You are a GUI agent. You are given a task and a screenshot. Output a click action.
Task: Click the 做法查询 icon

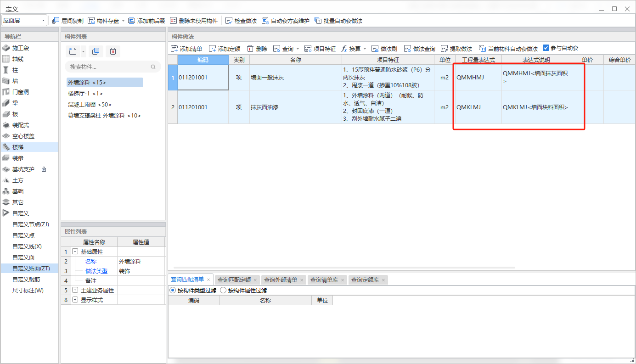click(x=407, y=48)
